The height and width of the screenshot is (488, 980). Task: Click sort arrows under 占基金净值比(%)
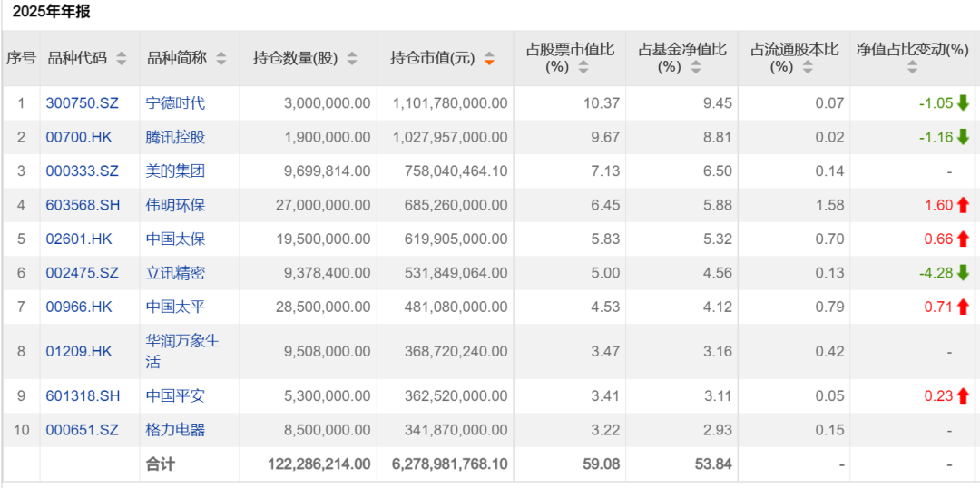[x=694, y=67]
